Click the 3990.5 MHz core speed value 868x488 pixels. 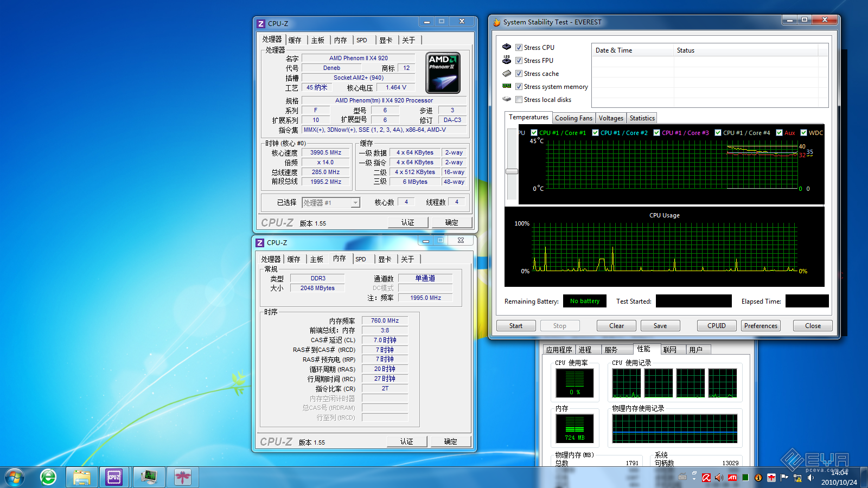(x=325, y=153)
